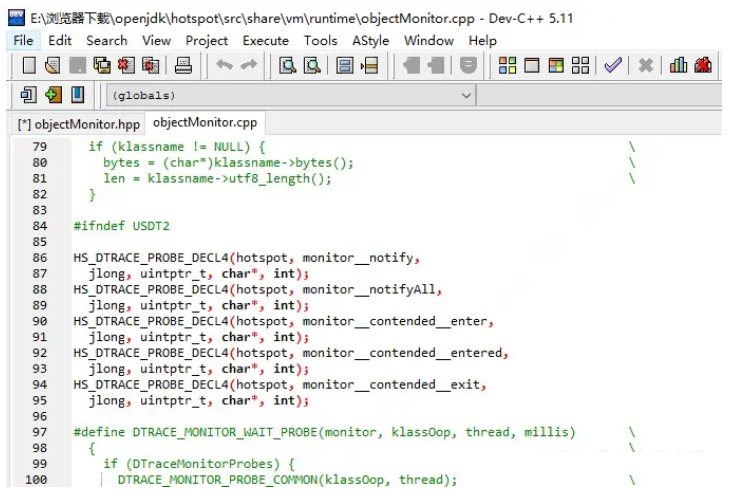
Task: Click the New file toolbar icon
Action: 28,66
